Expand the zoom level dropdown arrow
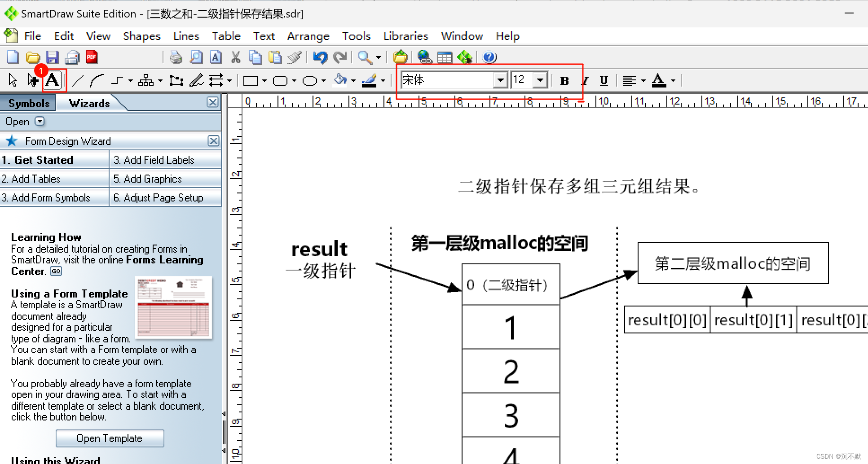The image size is (868, 464). point(378,57)
